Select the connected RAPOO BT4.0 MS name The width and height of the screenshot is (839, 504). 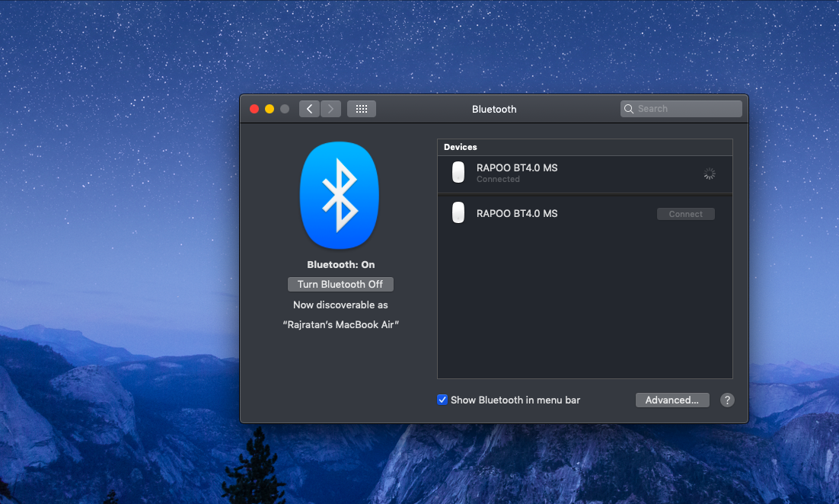[517, 168]
